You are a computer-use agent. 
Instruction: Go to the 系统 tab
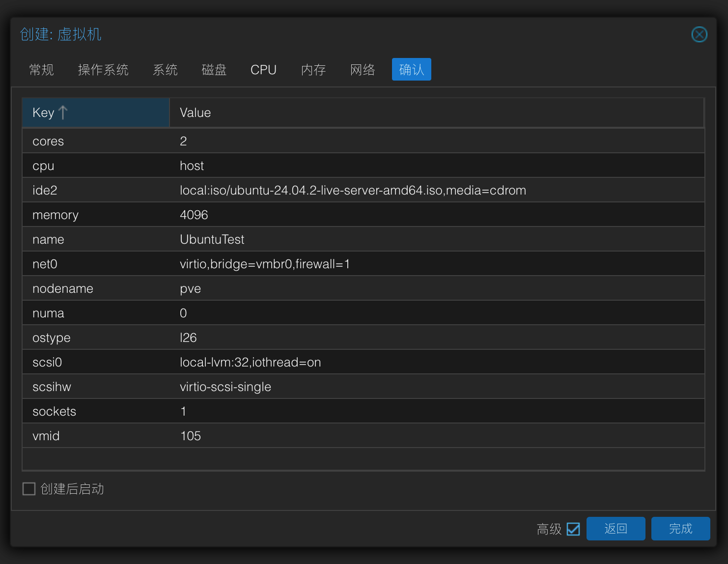click(x=165, y=70)
